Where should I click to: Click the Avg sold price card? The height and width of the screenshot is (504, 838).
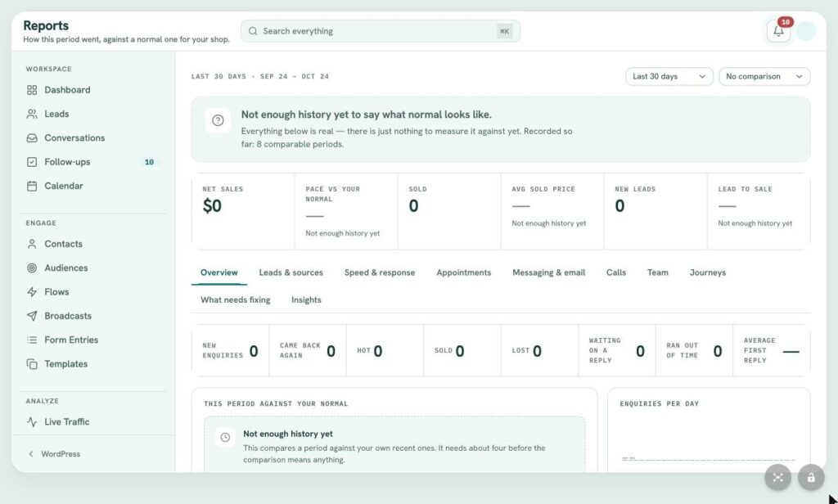[552, 211]
